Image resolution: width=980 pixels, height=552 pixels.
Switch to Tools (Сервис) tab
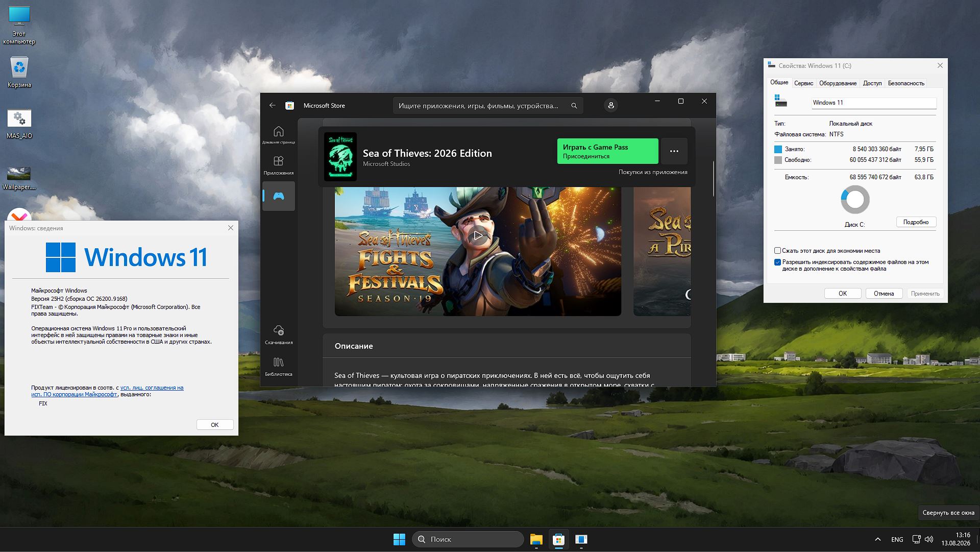(x=803, y=83)
